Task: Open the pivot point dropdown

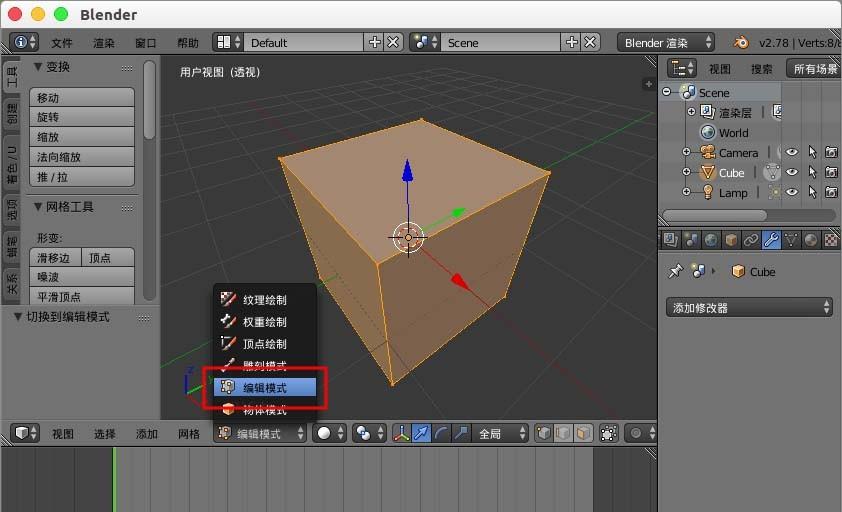Action: 369,433
